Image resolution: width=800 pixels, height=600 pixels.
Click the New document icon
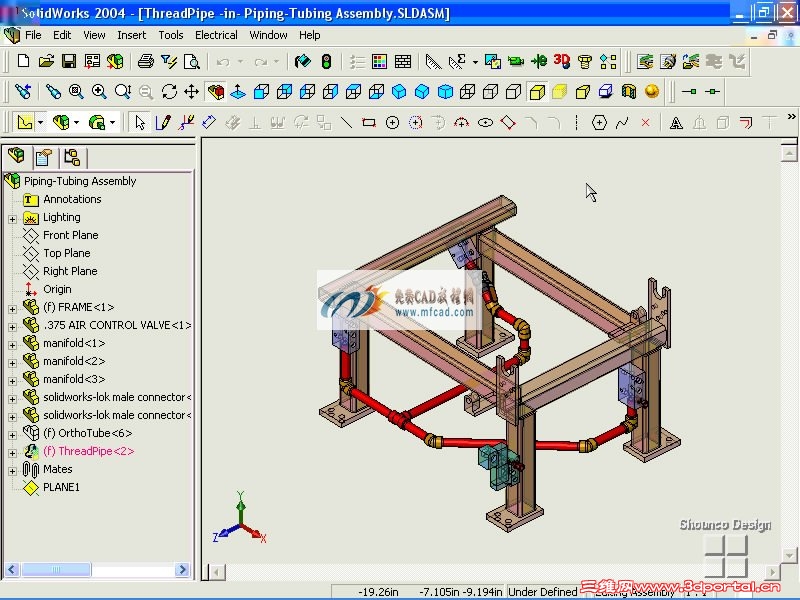(x=23, y=62)
